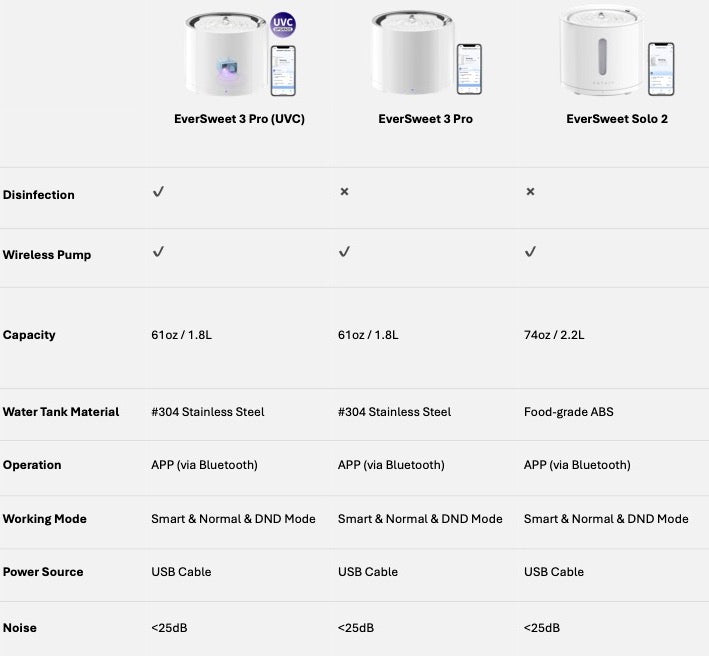Click the Wireless Pump row label

[x=47, y=255]
